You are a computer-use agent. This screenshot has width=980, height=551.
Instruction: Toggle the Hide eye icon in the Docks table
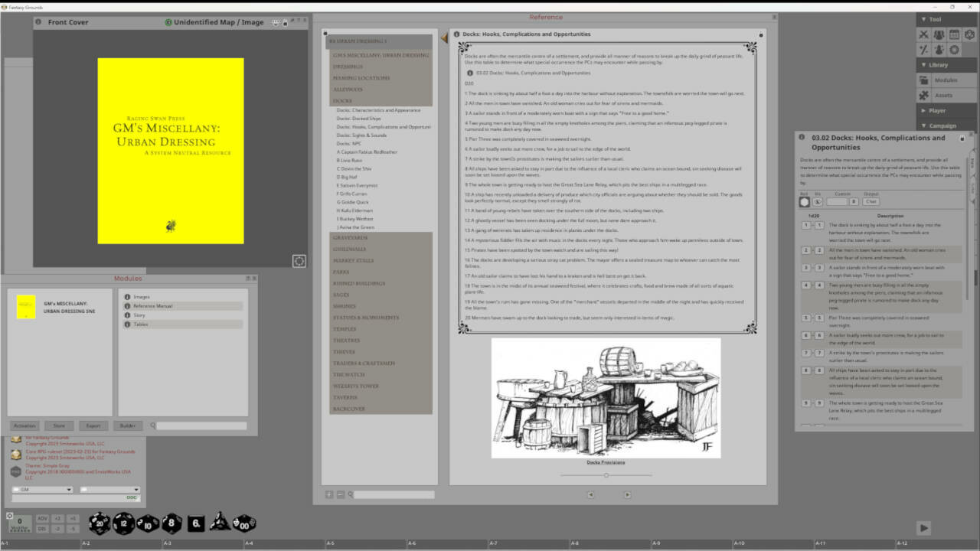click(x=817, y=201)
